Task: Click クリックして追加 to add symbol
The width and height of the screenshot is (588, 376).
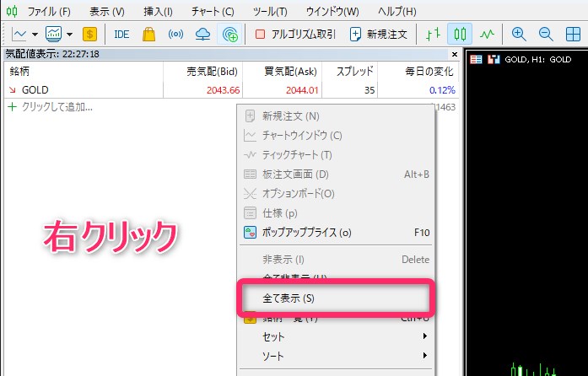Action: pyautogui.click(x=55, y=107)
